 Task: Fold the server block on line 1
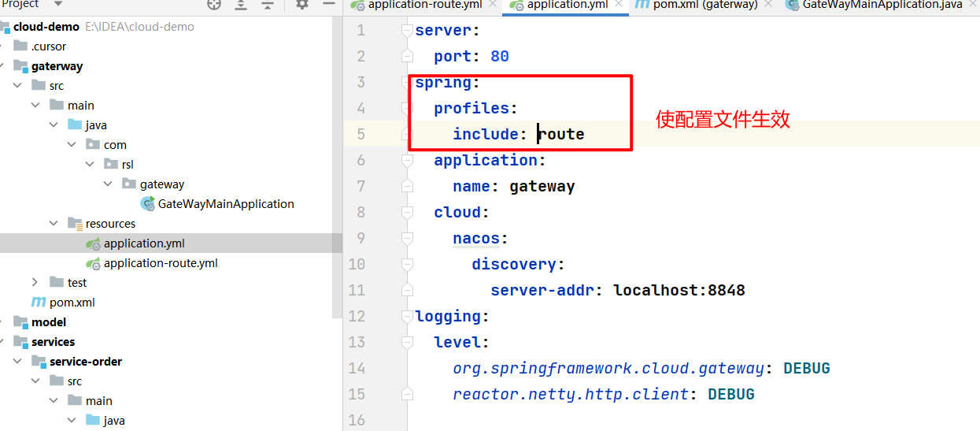point(407,31)
